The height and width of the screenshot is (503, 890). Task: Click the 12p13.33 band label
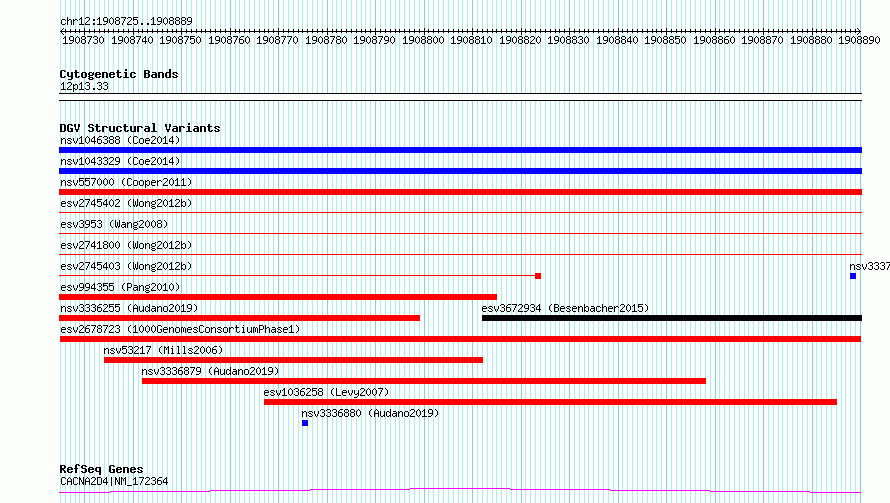pos(84,86)
